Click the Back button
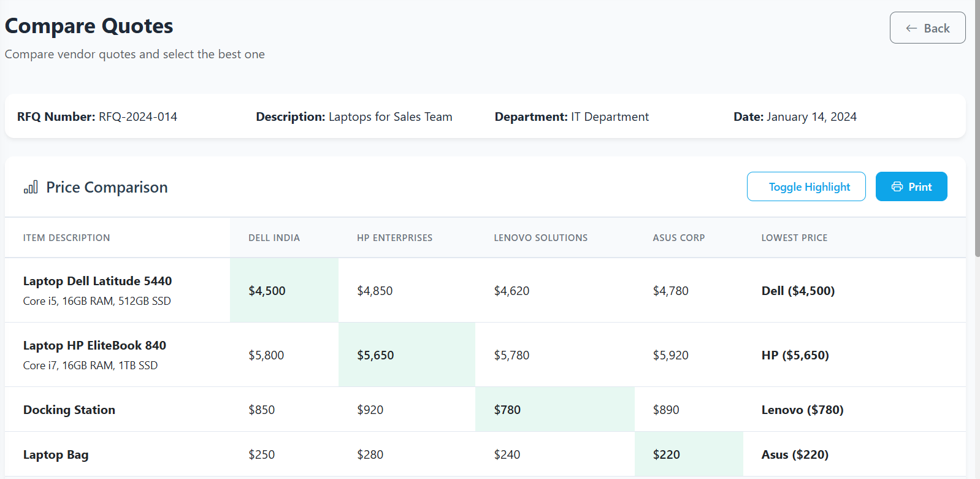 pyautogui.click(x=927, y=28)
